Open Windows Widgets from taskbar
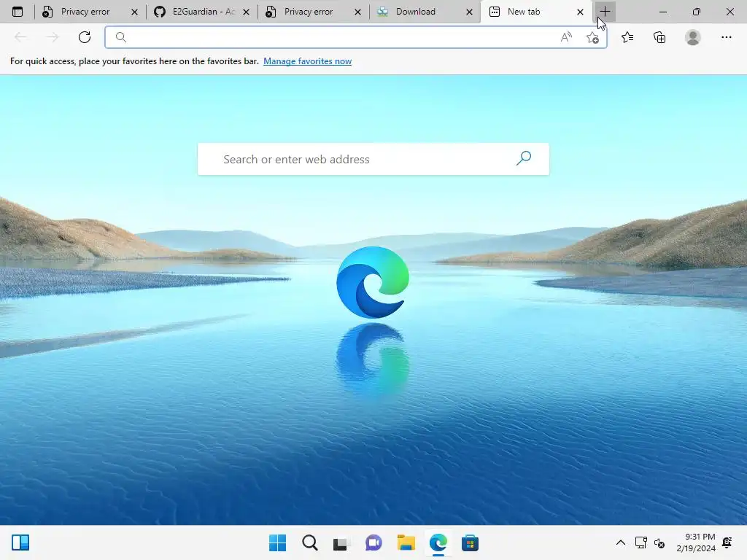Image resolution: width=747 pixels, height=560 pixels. [x=20, y=542]
